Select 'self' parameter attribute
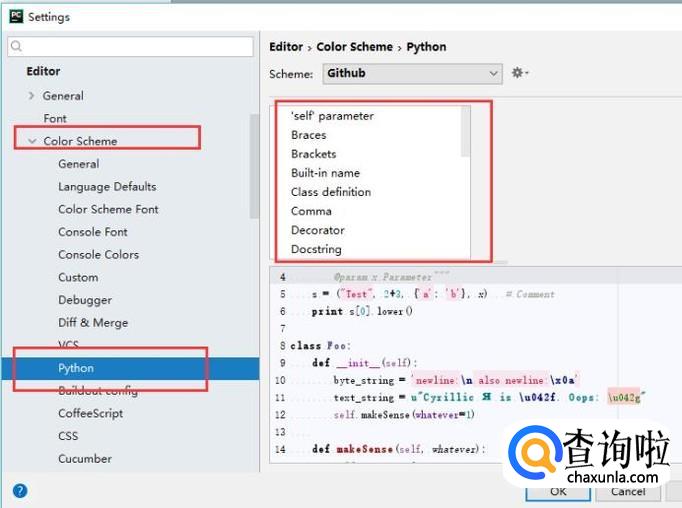Image resolution: width=682 pixels, height=508 pixels. click(332, 116)
